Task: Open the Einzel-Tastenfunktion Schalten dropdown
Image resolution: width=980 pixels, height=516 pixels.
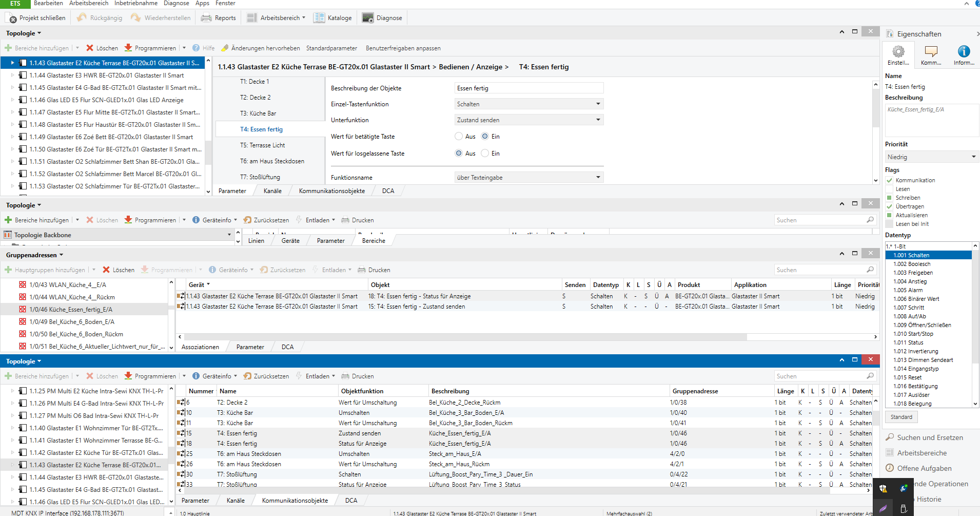Action: 529,104
